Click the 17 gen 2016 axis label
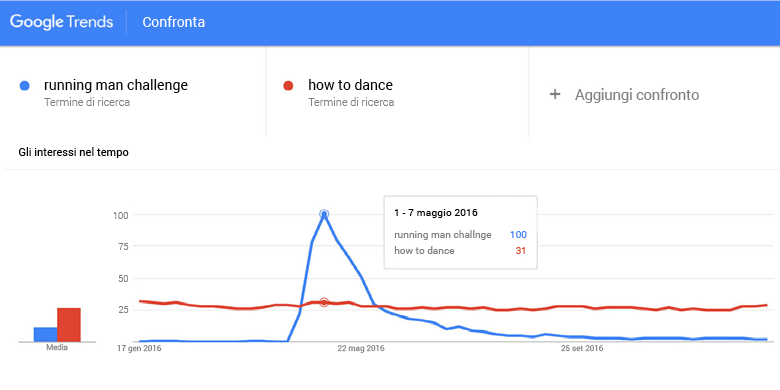 pyautogui.click(x=139, y=349)
